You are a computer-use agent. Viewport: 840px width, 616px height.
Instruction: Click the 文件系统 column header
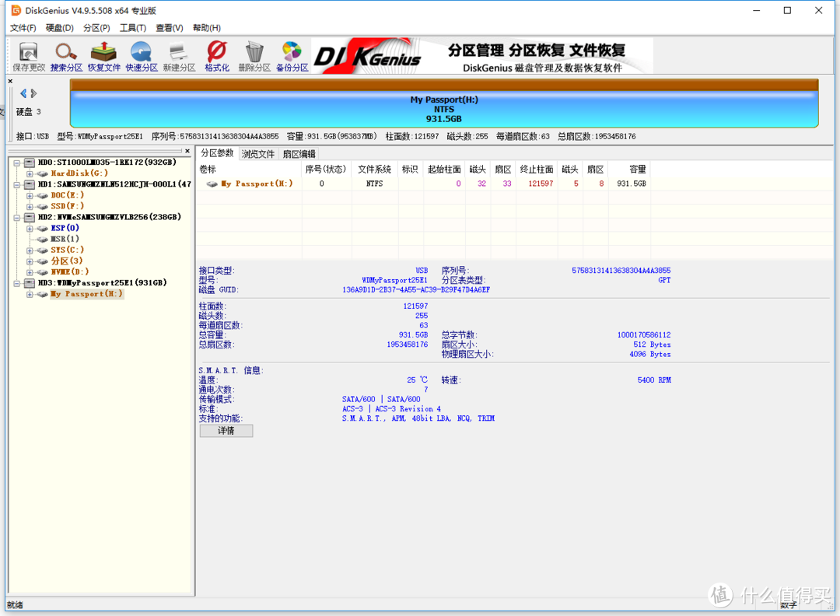pyautogui.click(x=374, y=170)
